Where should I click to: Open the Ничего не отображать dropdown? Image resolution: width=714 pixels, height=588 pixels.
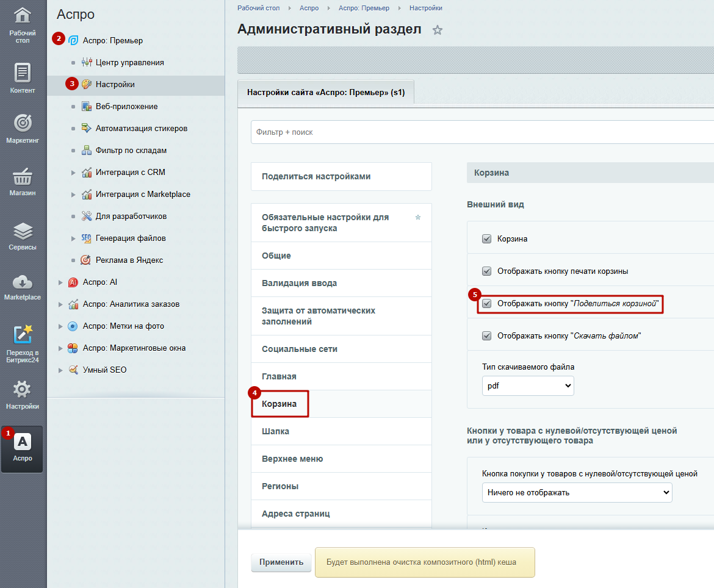577,492
